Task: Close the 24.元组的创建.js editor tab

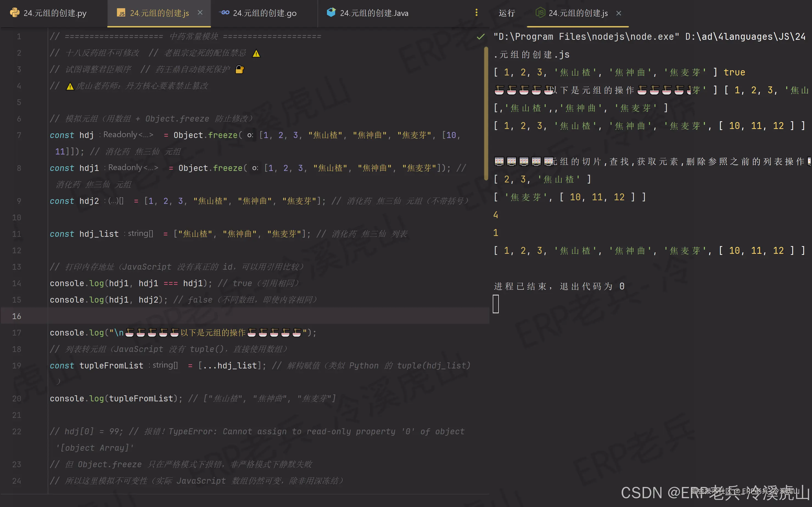Action: point(200,12)
